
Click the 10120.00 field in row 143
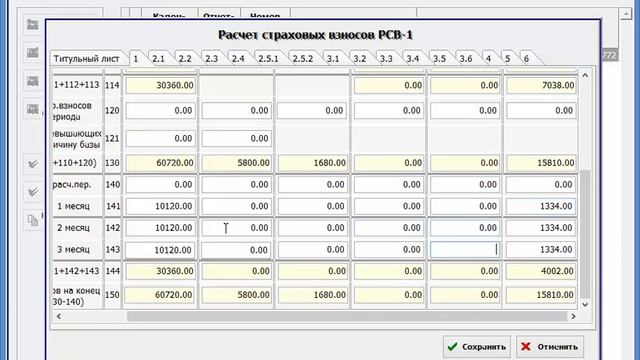(x=160, y=250)
